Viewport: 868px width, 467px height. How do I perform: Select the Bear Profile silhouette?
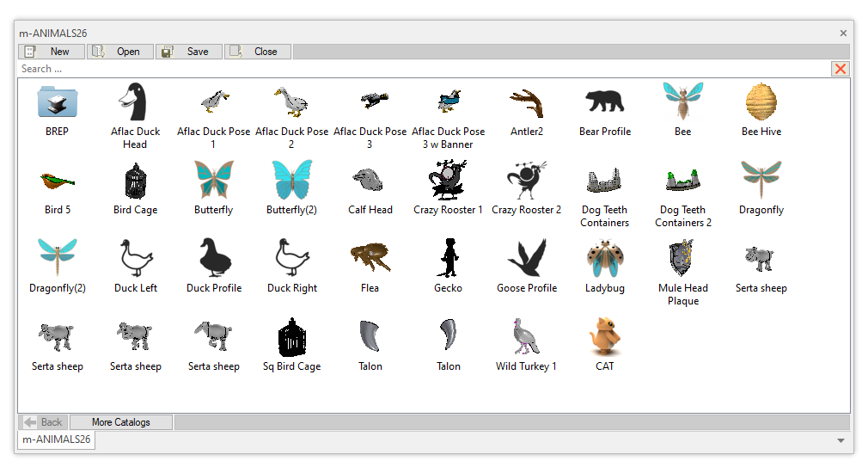point(604,102)
